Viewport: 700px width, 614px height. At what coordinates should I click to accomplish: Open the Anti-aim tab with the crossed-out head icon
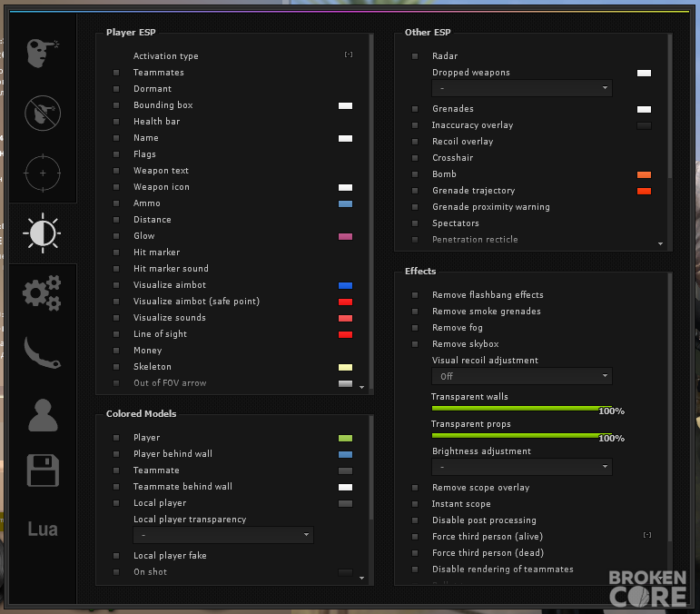pos(43,113)
